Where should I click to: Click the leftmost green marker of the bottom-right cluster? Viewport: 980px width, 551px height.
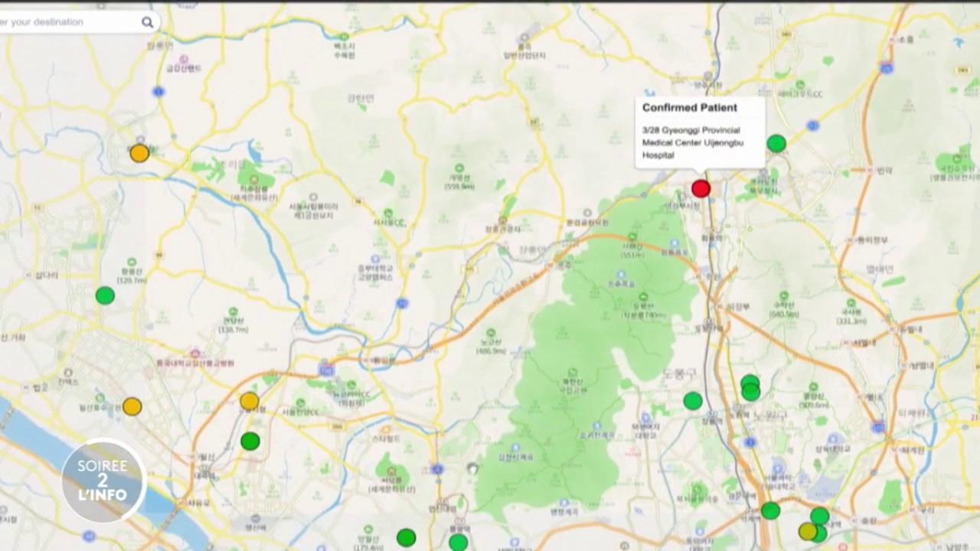[771, 510]
